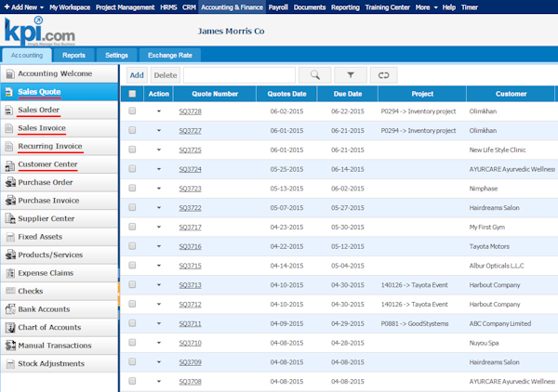
Task: Click the Bank Accounts sidebar icon
Action: tap(10, 309)
